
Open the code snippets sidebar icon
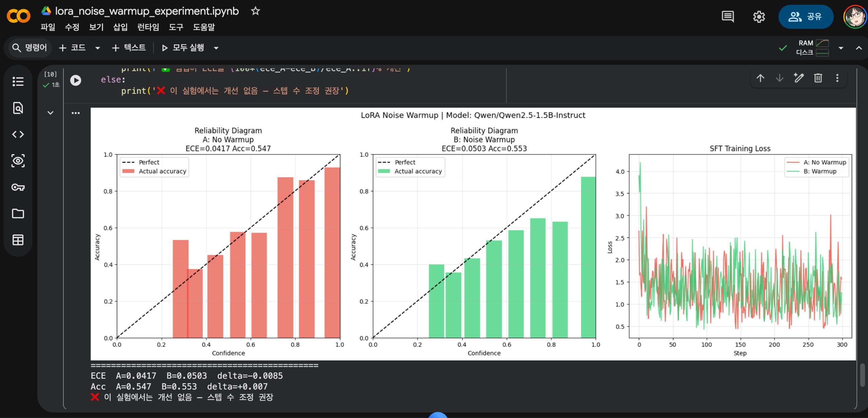click(x=18, y=134)
